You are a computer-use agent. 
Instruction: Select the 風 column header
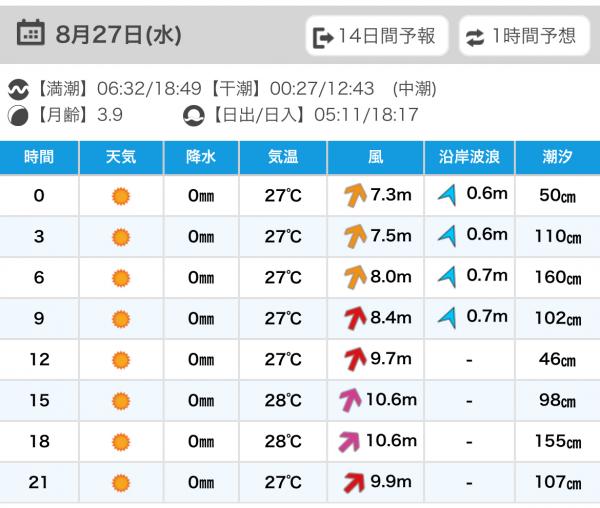(x=375, y=157)
